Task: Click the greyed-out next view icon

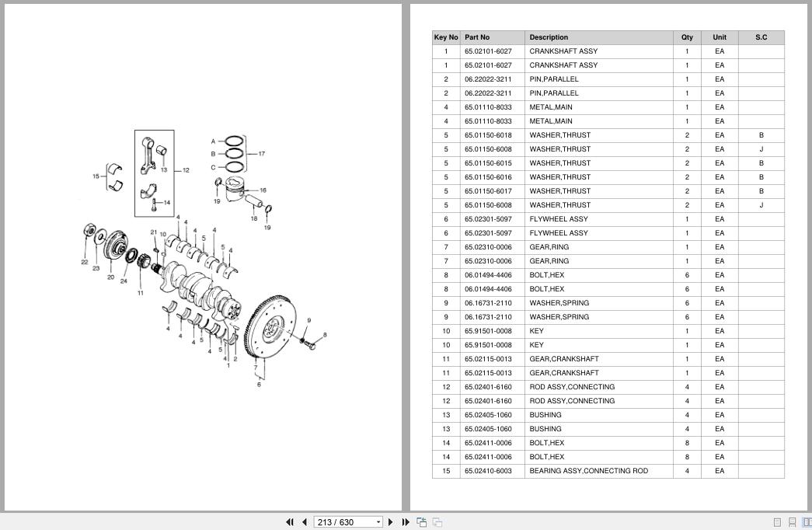Action: [437, 522]
